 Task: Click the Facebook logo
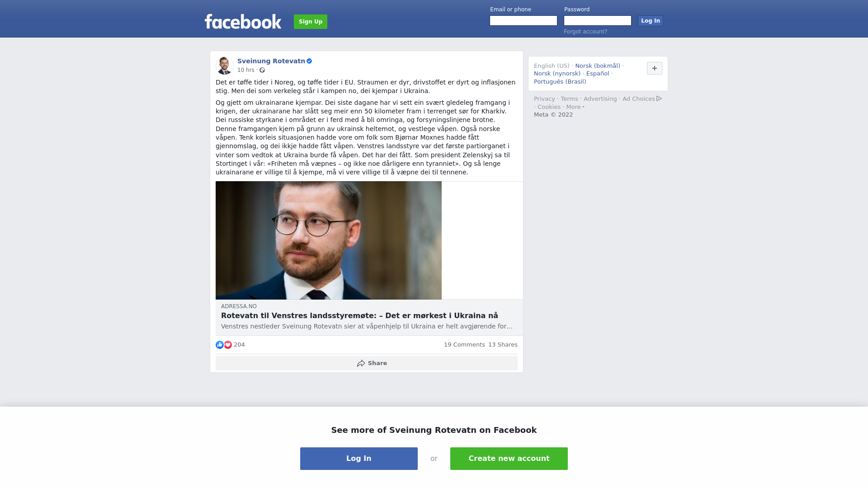point(243,21)
